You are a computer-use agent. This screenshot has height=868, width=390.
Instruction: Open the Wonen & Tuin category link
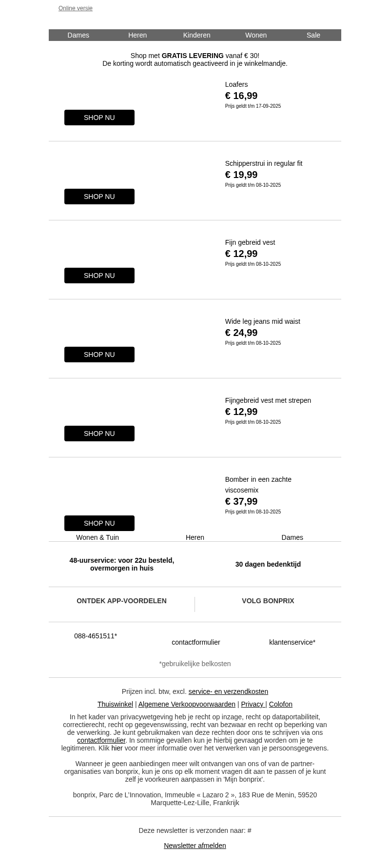click(97, 537)
